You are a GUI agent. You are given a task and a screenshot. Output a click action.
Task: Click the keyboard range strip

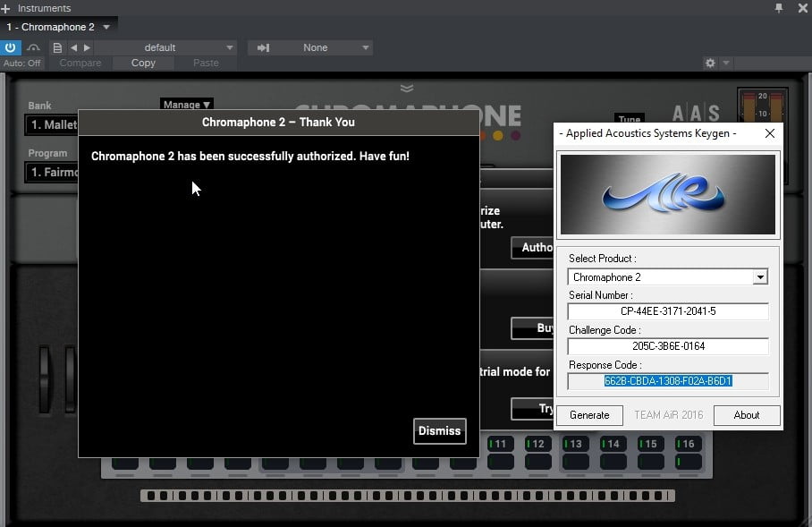point(408,496)
